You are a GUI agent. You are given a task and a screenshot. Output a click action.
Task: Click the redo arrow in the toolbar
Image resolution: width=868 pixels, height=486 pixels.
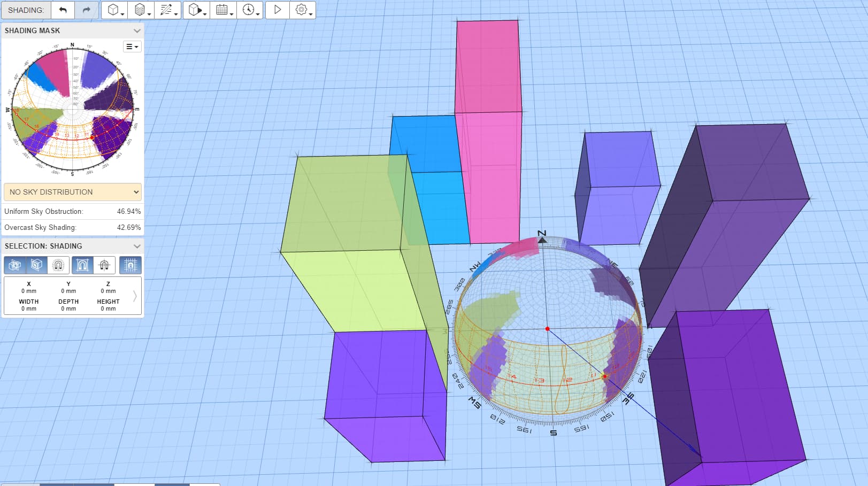point(86,10)
